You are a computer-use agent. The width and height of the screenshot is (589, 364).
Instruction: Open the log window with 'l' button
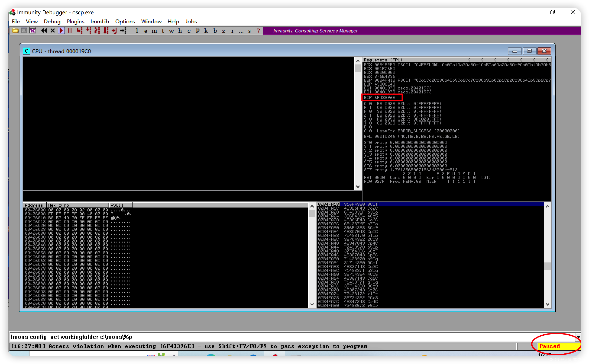click(137, 31)
